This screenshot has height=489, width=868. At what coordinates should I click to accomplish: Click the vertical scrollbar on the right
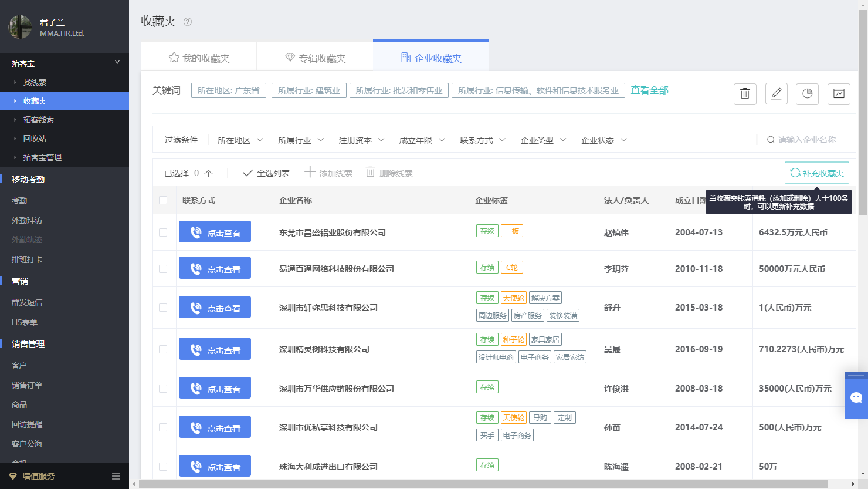[863, 112]
